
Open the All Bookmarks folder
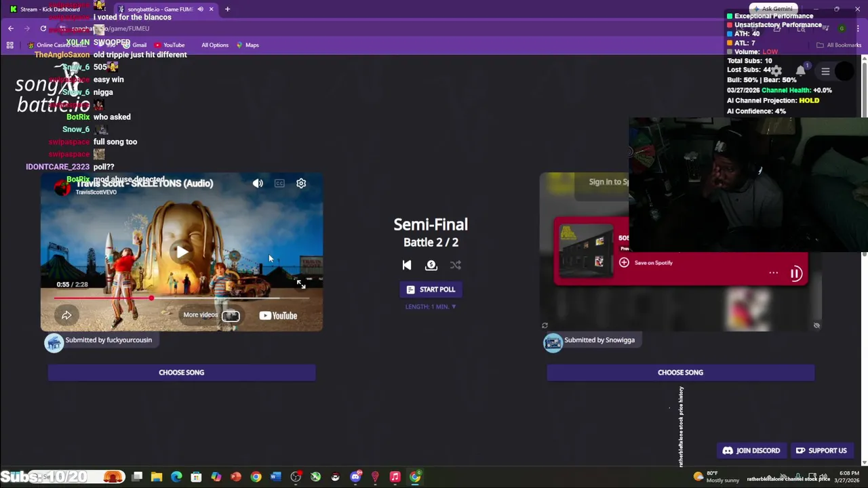coord(839,45)
